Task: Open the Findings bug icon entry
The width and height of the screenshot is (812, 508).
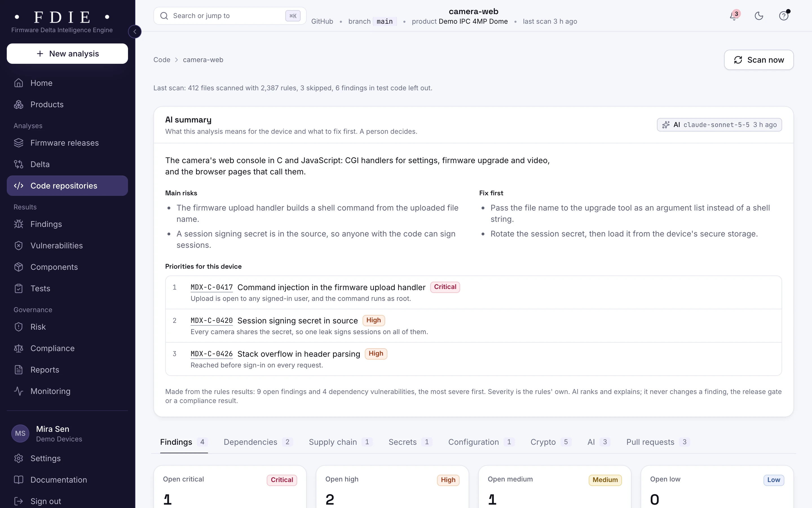Action: click(x=67, y=224)
